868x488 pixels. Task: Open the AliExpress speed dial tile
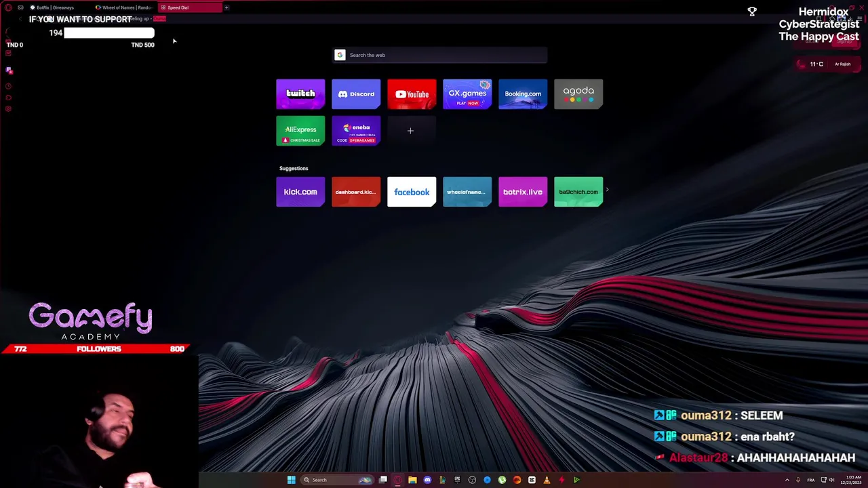(300, 131)
